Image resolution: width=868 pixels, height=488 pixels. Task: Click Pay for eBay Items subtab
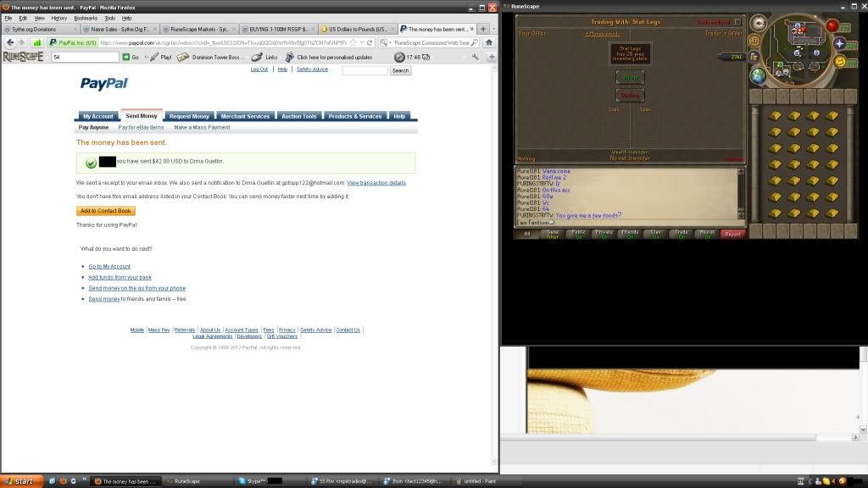click(142, 127)
